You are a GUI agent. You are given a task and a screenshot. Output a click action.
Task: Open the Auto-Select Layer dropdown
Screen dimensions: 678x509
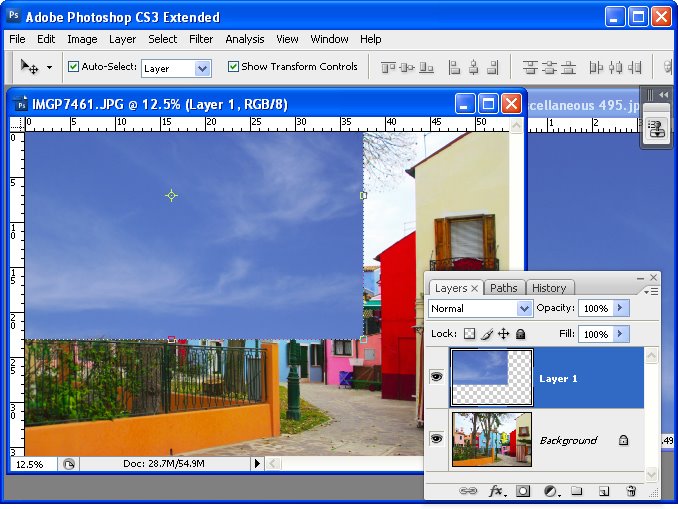pyautogui.click(x=176, y=68)
